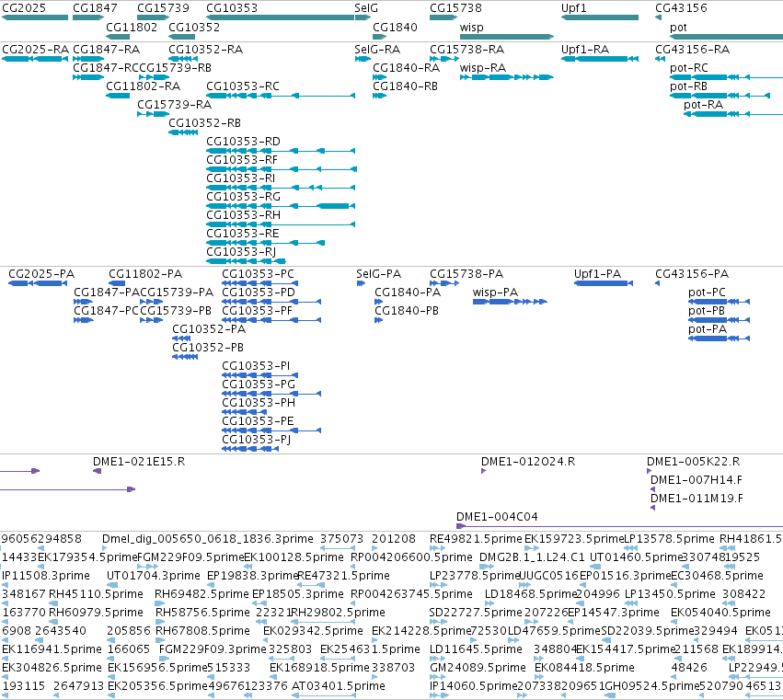Open protein CG10353-PI
This screenshot has height=700, width=783.
click(256, 366)
